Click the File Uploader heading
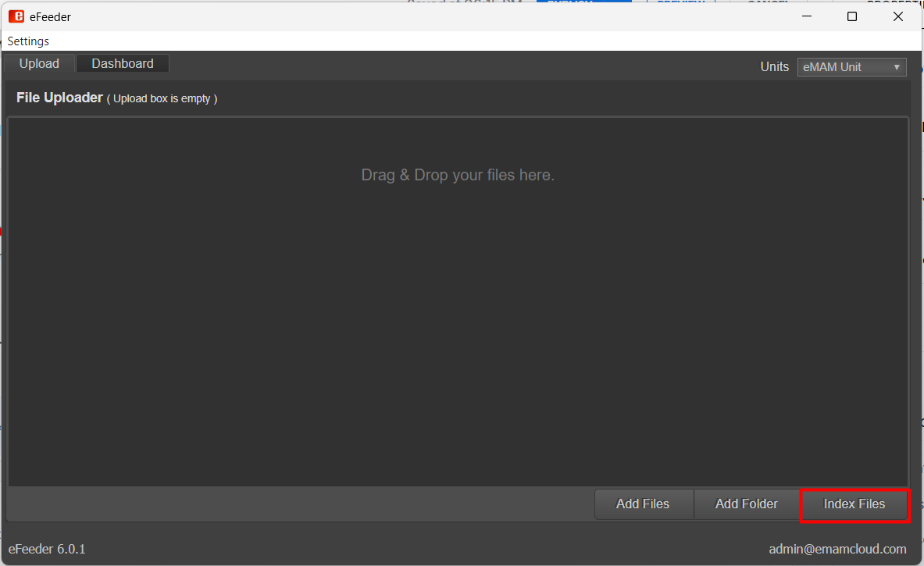924x566 pixels. coord(59,98)
